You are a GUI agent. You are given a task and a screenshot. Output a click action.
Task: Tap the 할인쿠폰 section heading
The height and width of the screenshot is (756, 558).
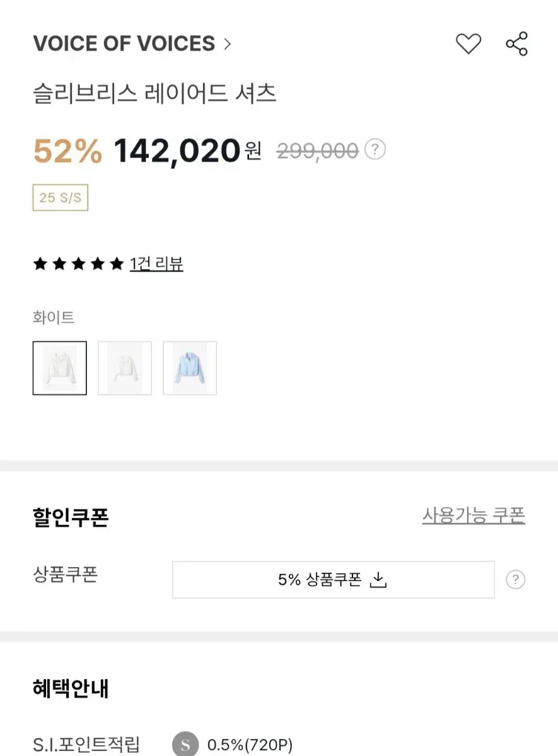71,517
